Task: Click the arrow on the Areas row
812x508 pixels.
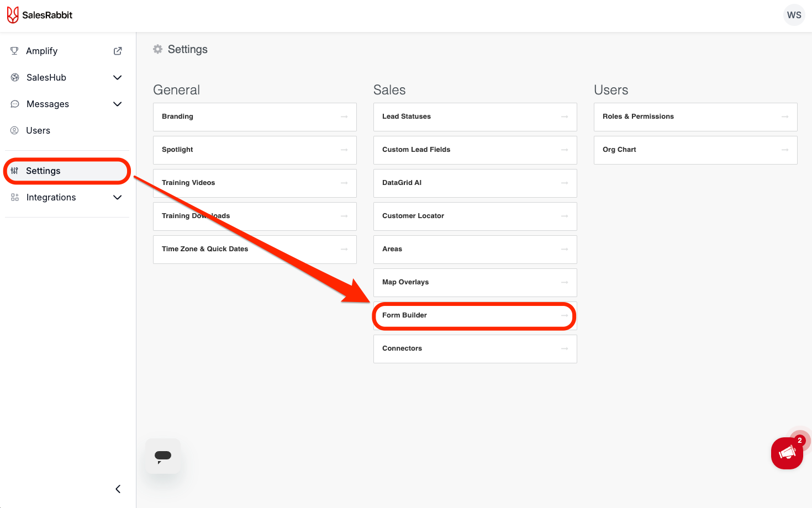Action: point(565,249)
